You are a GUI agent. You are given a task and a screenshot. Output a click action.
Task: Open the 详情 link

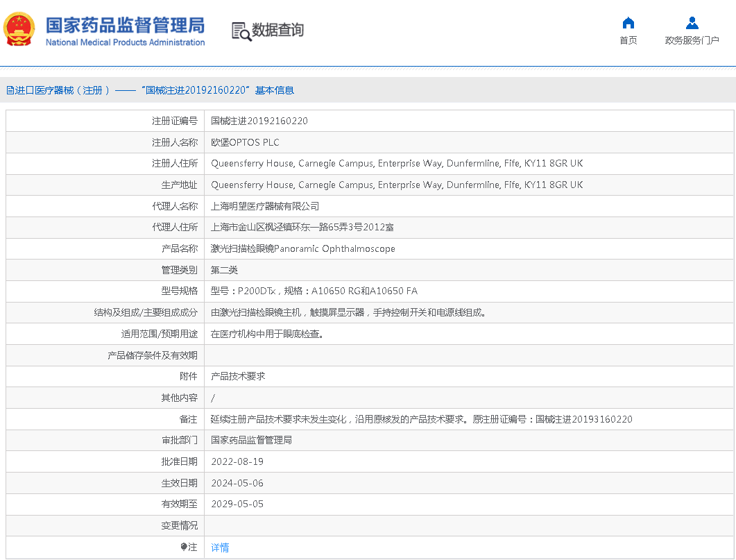pyautogui.click(x=220, y=548)
